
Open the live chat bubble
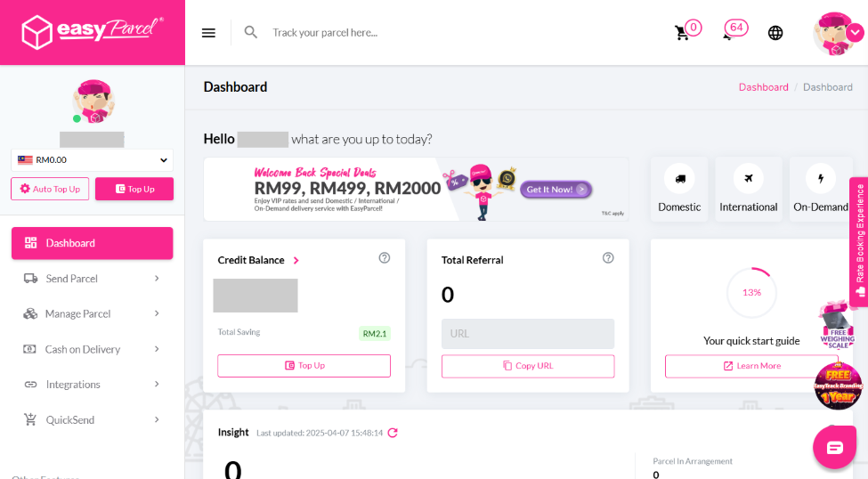[834, 447]
